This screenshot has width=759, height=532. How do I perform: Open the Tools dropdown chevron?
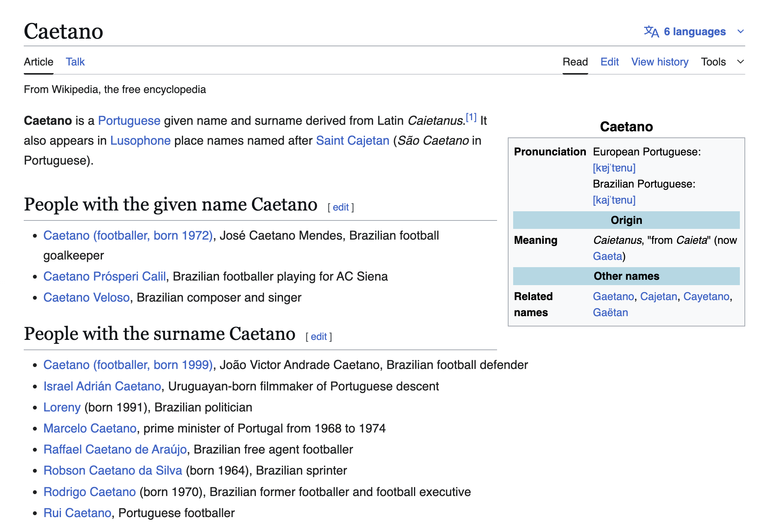click(741, 62)
